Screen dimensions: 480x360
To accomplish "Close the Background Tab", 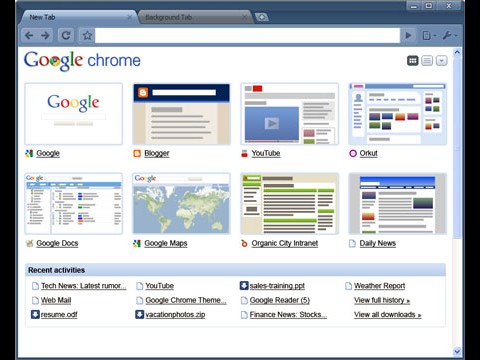I will tap(244, 17).
